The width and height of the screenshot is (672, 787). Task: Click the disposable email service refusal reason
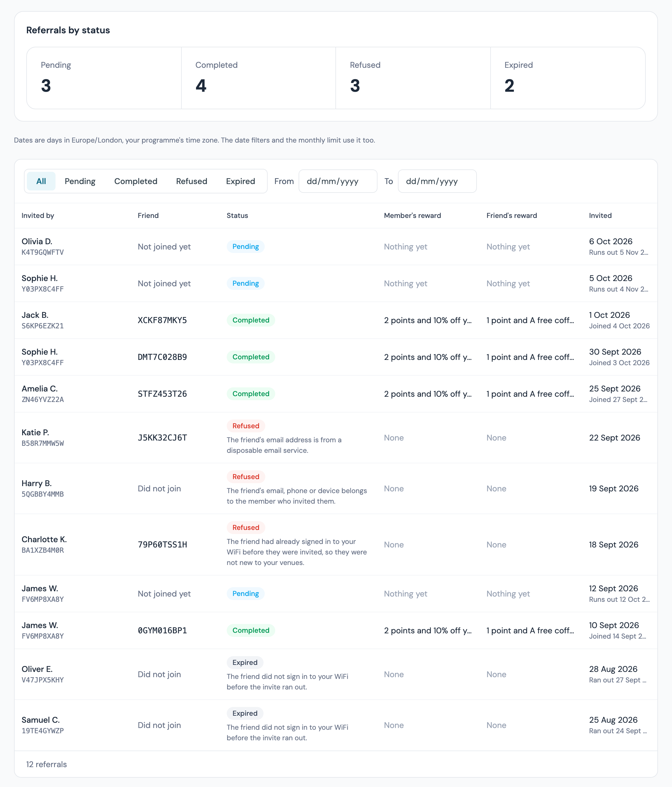(284, 445)
